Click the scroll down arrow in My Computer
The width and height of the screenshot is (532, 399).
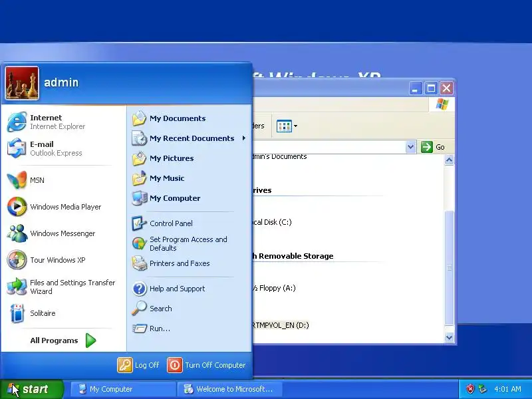450,338
